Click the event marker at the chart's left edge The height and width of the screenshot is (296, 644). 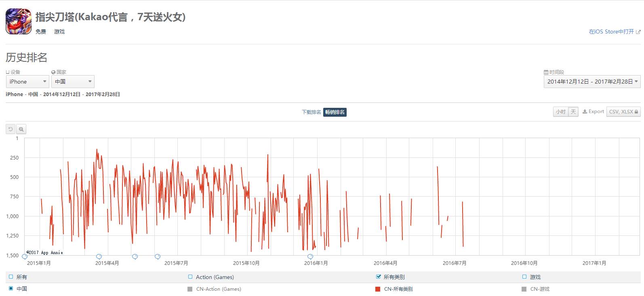coord(25,257)
